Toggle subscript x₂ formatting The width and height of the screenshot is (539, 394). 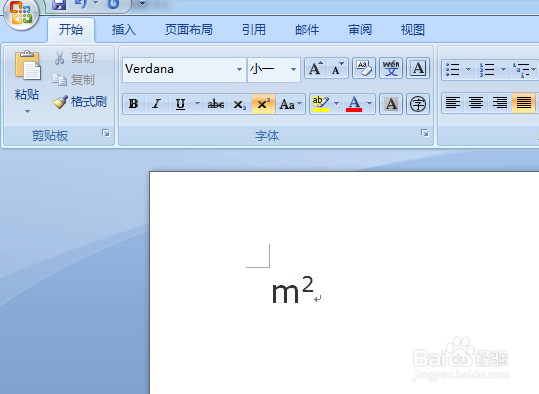click(x=240, y=104)
